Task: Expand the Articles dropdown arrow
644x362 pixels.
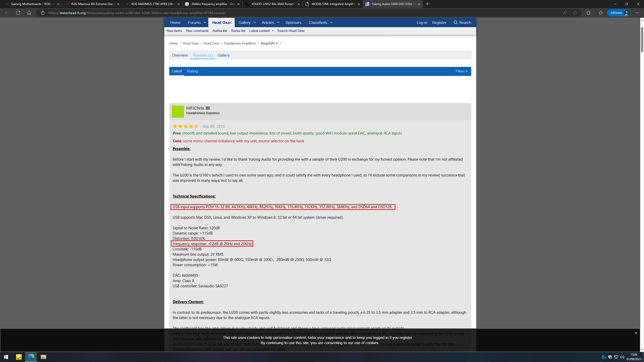Action: coord(278,23)
